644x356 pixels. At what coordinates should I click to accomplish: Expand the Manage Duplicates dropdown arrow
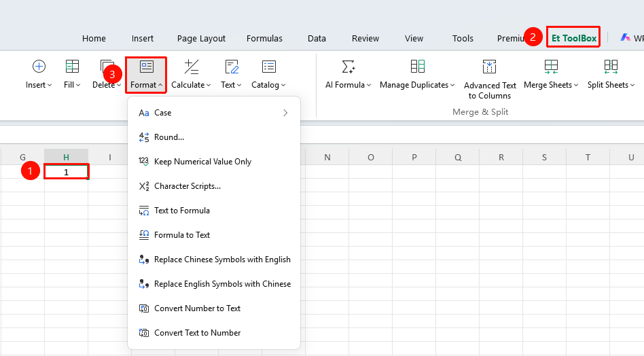(x=452, y=85)
